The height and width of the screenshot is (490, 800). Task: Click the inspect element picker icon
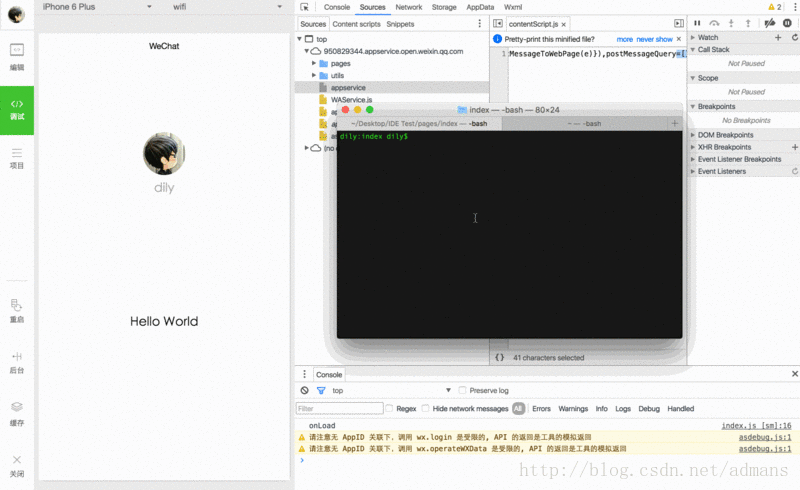[305, 7]
